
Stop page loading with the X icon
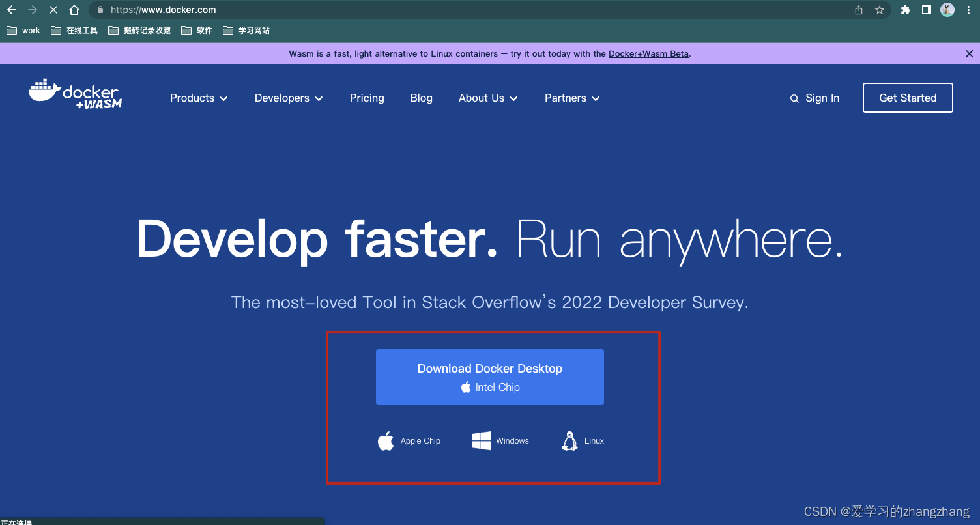(x=53, y=10)
